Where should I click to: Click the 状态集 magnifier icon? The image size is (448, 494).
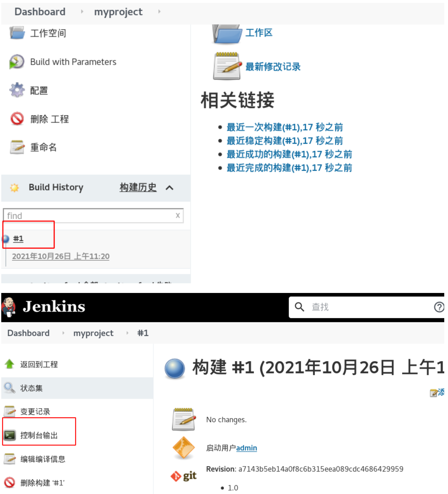point(10,388)
